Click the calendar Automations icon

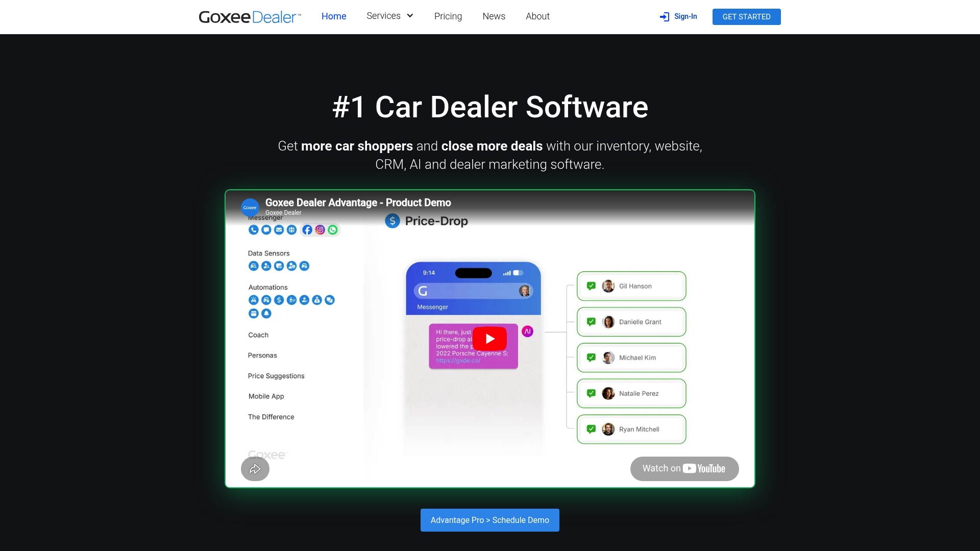tap(254, 313)
